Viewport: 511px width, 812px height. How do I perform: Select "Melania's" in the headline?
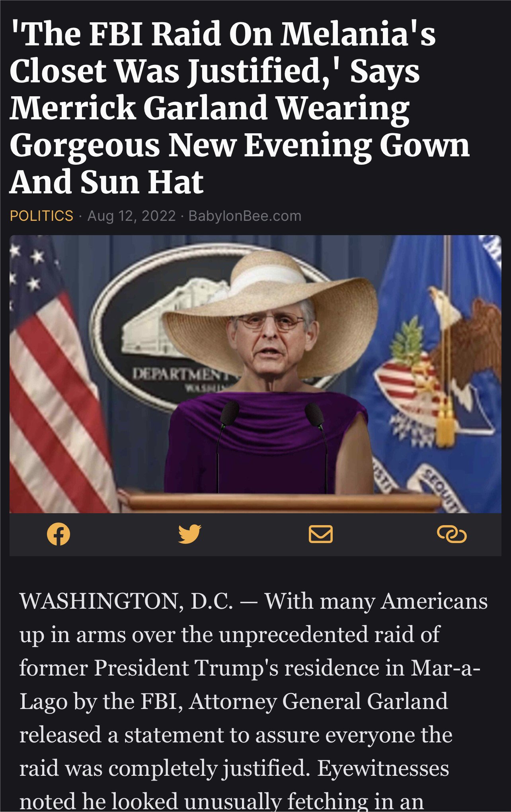pyautogui.click(x=358, y=33)
